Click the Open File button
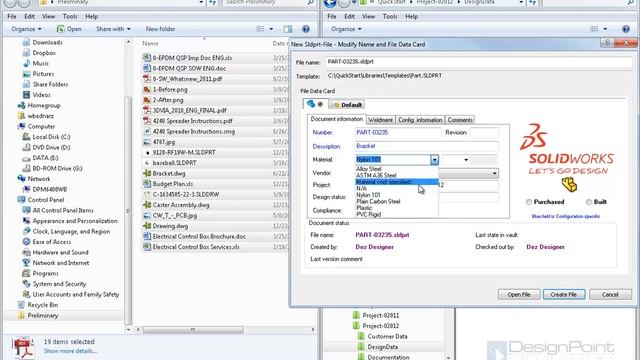Viewport: 640px width, 360px height. click(519, 294)
